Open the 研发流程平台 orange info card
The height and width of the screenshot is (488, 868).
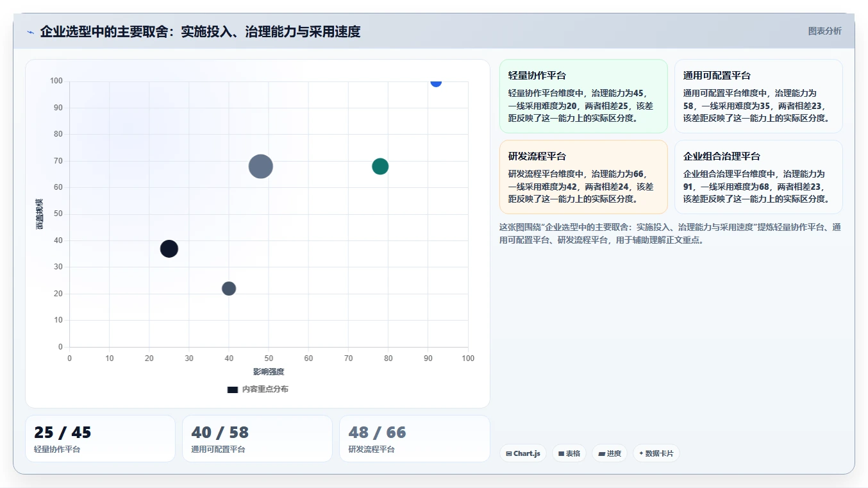(583, 177)
